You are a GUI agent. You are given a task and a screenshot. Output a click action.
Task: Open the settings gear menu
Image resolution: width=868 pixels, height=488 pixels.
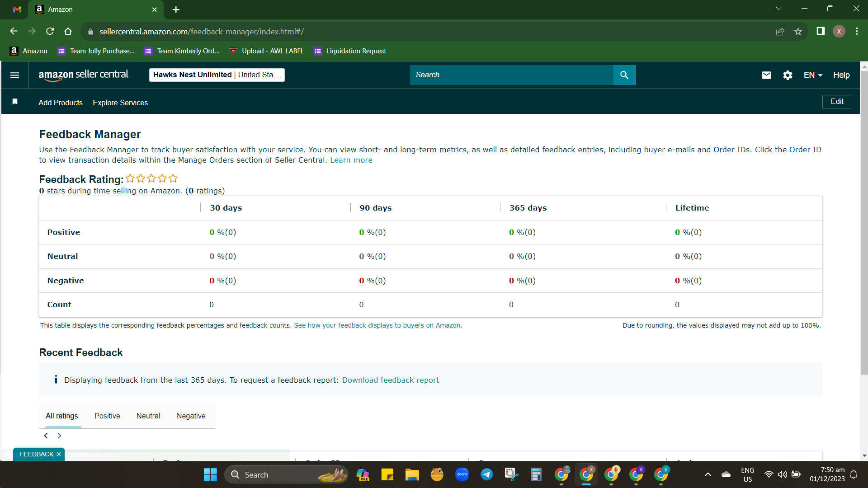[788, 75]
